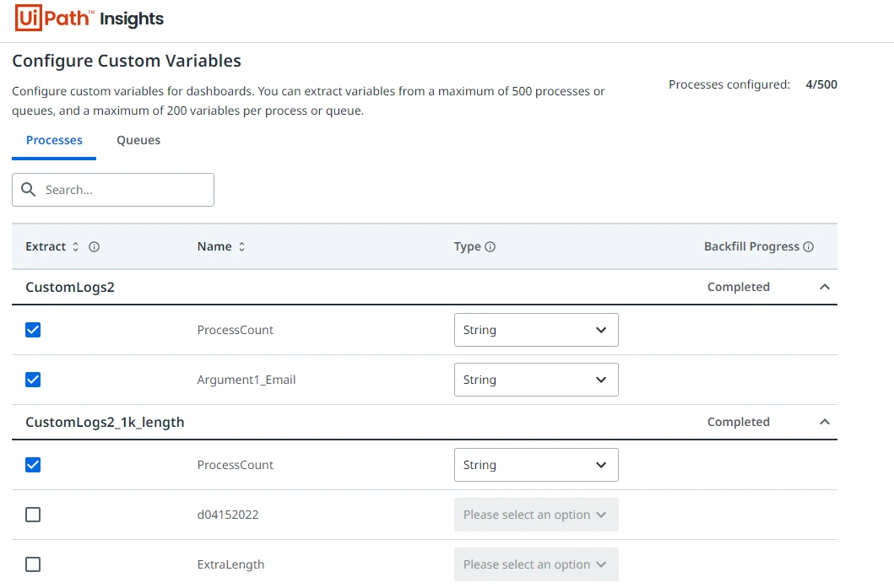894x588 pixels.
Task: Click the ExtraLength variable name
Action: click(x=231, y=564)
